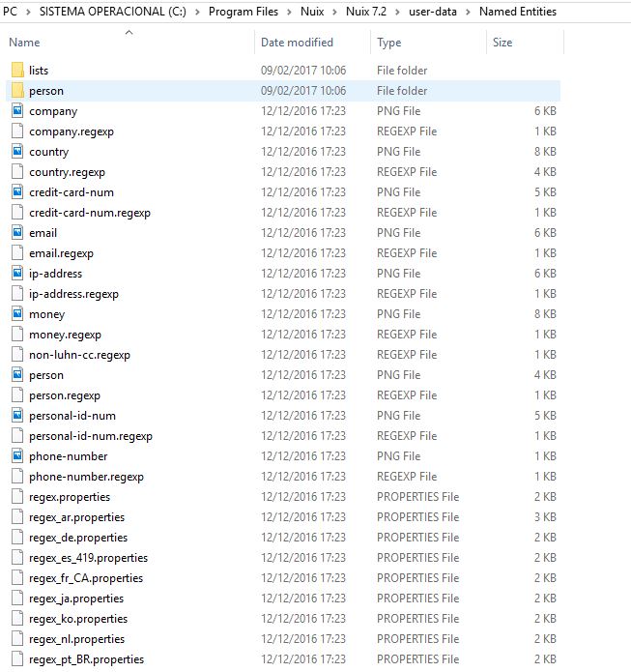The height and width of the screenshot is (672, 631).
Task: Go to Program Files breadcrumb
Action: coord(244,12)
